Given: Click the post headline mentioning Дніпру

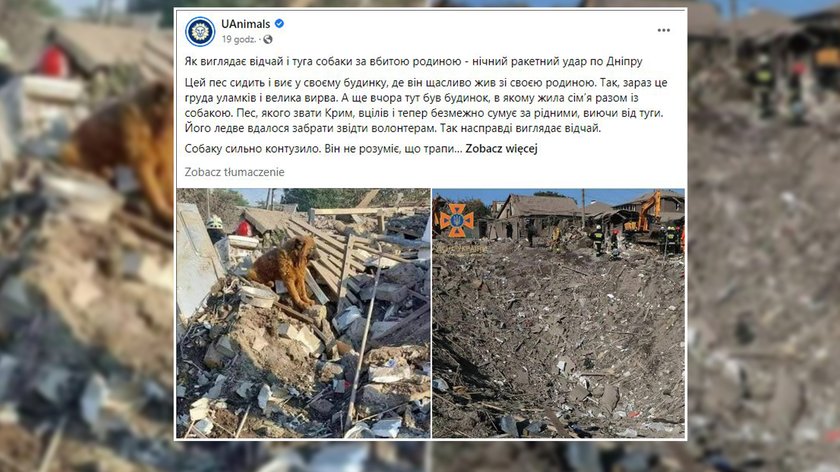Looking at the screenshot, I should tap(413, 62).
